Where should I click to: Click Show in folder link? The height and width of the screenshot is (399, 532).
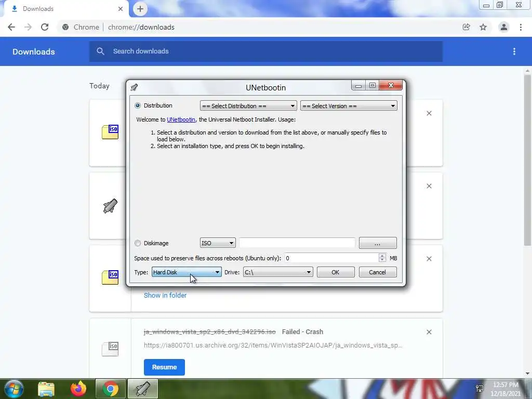tap(165, 295)
